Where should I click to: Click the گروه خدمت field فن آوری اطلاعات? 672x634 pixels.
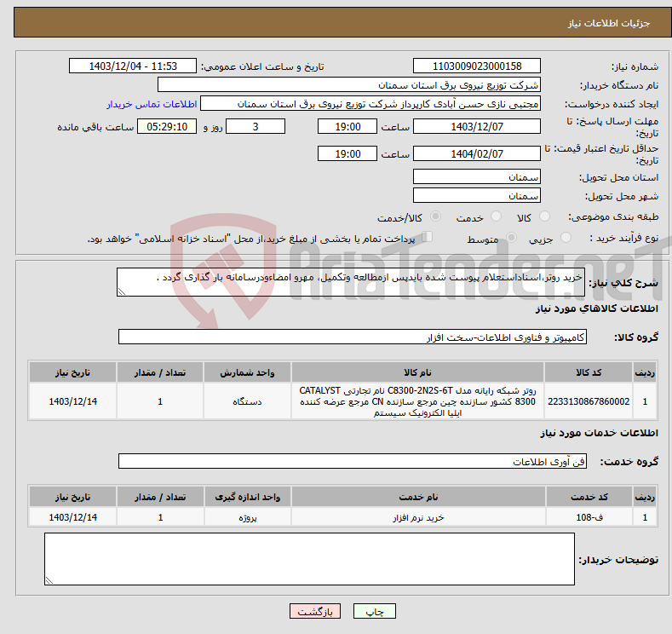tap(353, 461)
